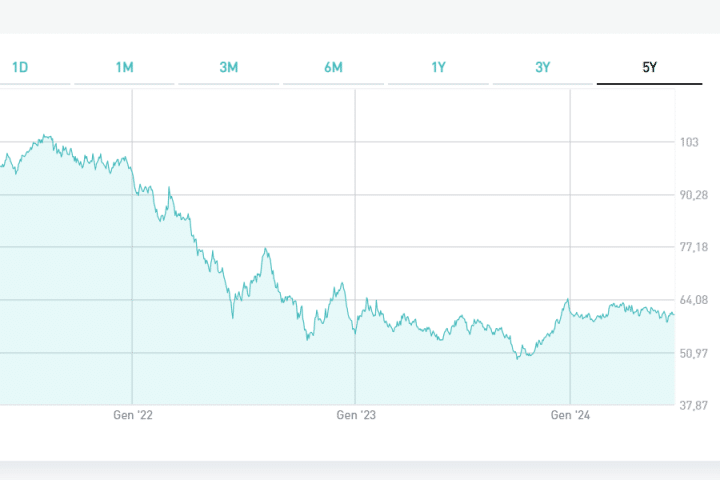Select the 37,87 value on price axis
Viewport: 720px width, 480px height.
pos(694,405)
